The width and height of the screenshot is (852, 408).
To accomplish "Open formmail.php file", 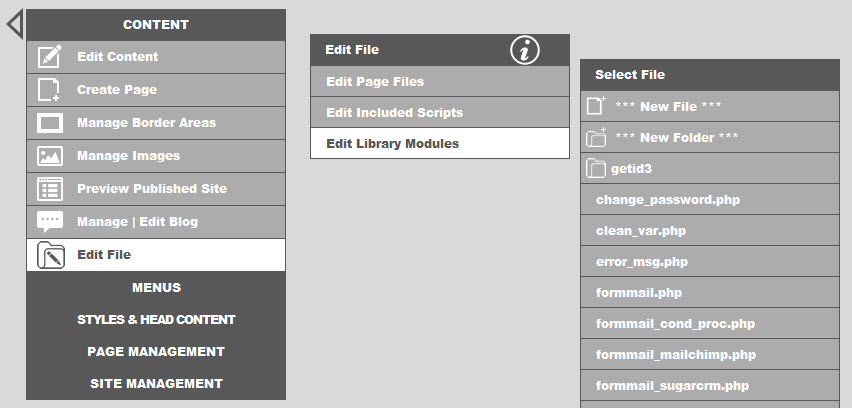I will pyautogui.click(x=710, y=292).
